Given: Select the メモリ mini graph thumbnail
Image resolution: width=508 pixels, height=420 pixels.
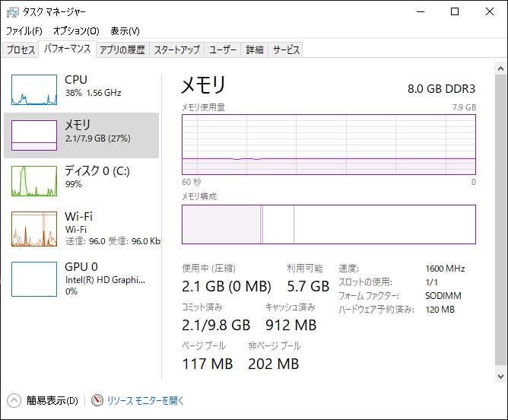Looking at the screenshot, I should click(x=34, y=135).
